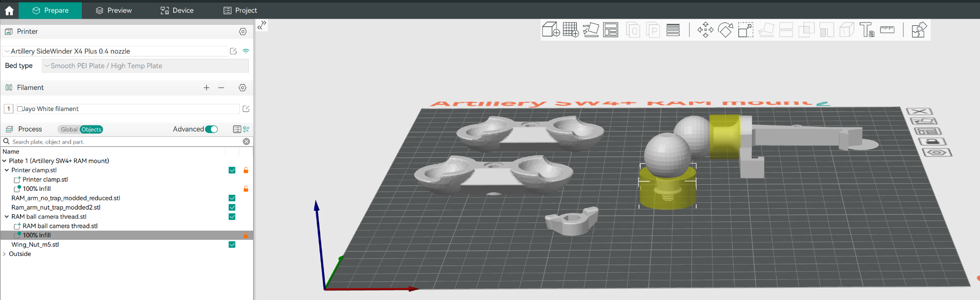The height and width of the screenshot is (300, 980).
Task: Click the Auto orient toolbar icon
Action: coord(590,30)
